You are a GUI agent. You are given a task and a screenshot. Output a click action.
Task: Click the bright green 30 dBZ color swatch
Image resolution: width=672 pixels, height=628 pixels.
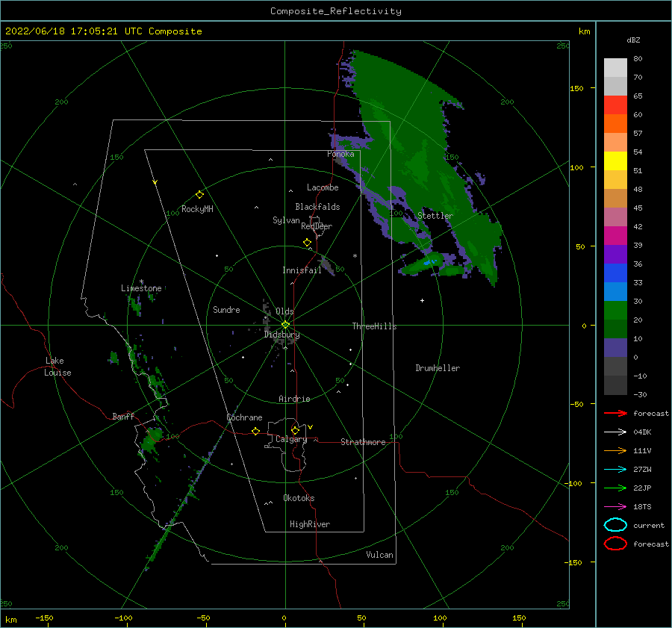coord(615,311)
